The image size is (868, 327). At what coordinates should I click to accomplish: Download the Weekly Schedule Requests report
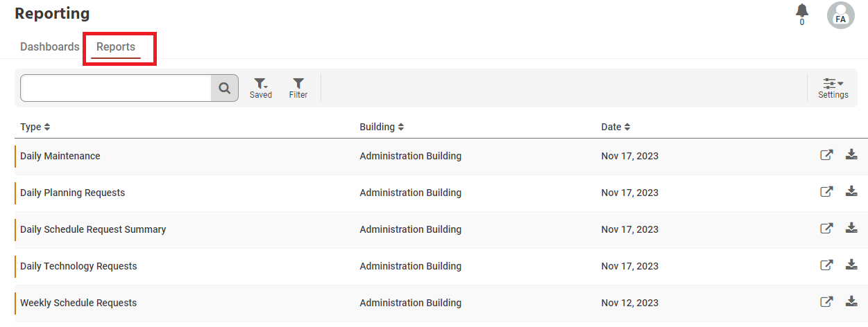click(x=851, y=301)
